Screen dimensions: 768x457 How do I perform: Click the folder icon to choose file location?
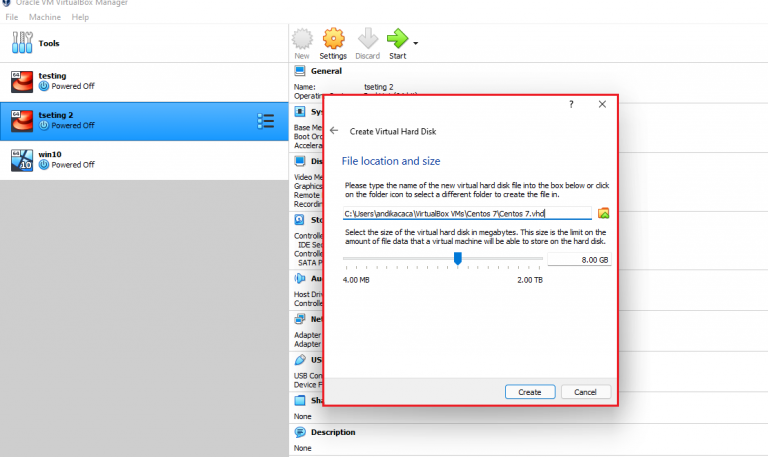coord(603,213)
